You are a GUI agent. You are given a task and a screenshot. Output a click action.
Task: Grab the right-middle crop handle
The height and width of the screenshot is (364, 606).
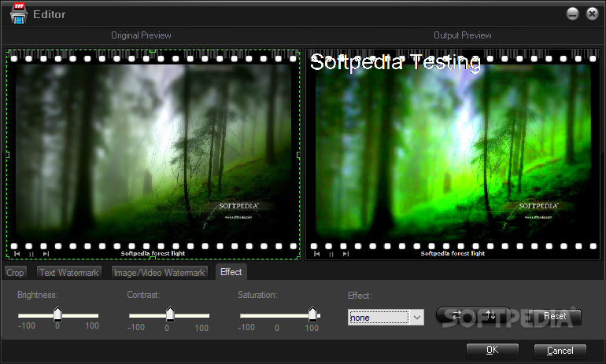pyautogui.click(x=298, y=155)
